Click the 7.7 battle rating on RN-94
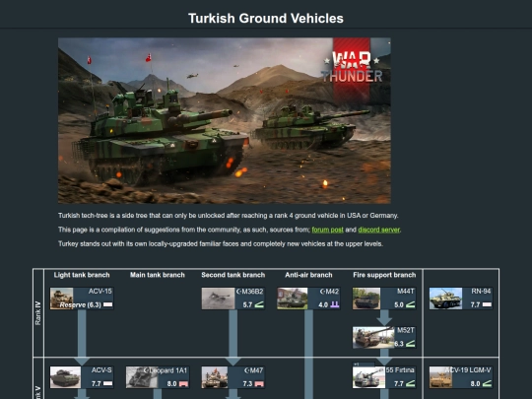Screen dimensions: 532x399 pos(475,304)
